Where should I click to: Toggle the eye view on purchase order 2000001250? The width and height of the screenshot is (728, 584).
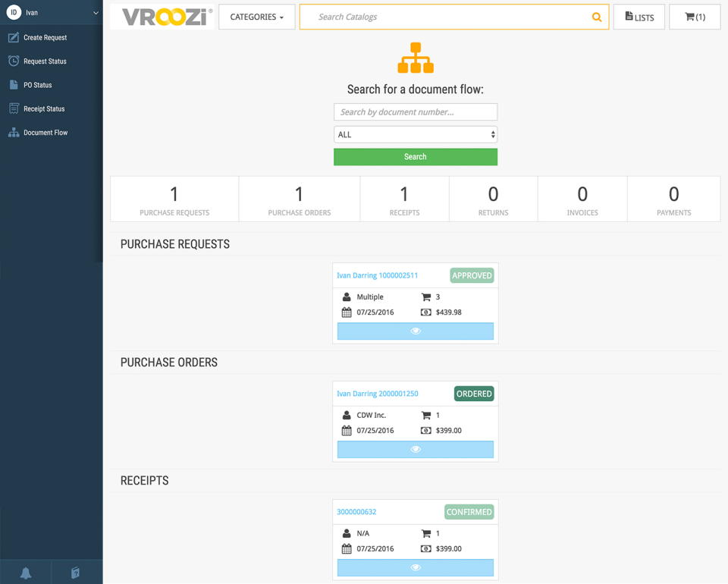[415, 449]
